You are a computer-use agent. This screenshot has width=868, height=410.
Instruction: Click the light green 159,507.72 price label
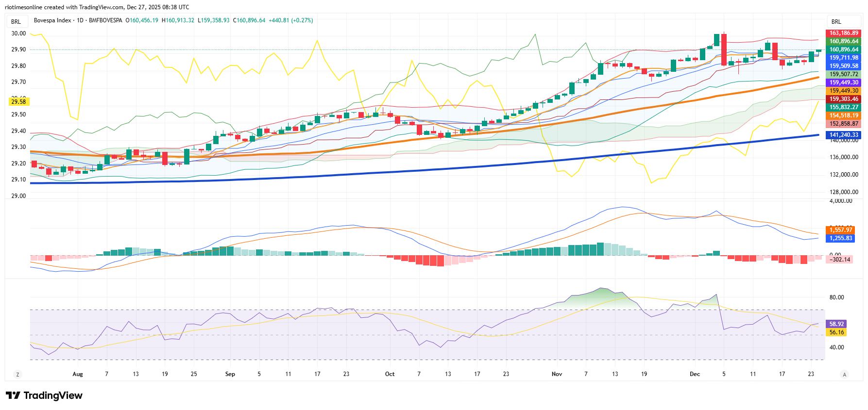click(844, 74)
